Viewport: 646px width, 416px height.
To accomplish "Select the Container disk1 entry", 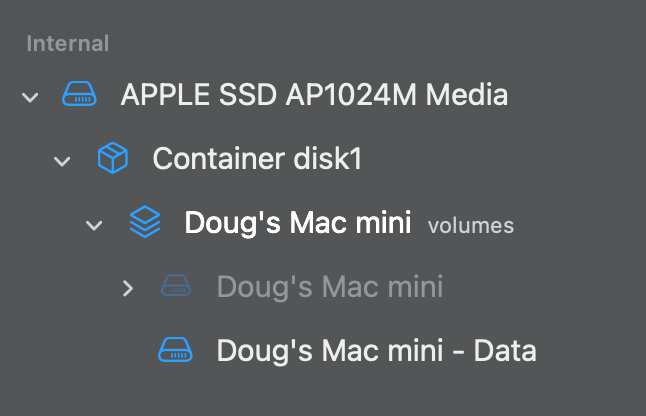I will [x=256, y=159].
